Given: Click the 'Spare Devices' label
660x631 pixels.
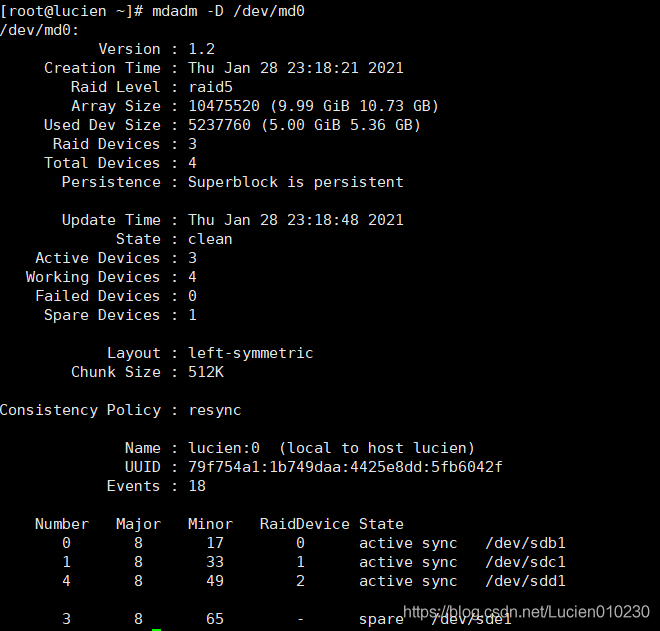Looking at the screenshot, I should (x=102, y=315).
